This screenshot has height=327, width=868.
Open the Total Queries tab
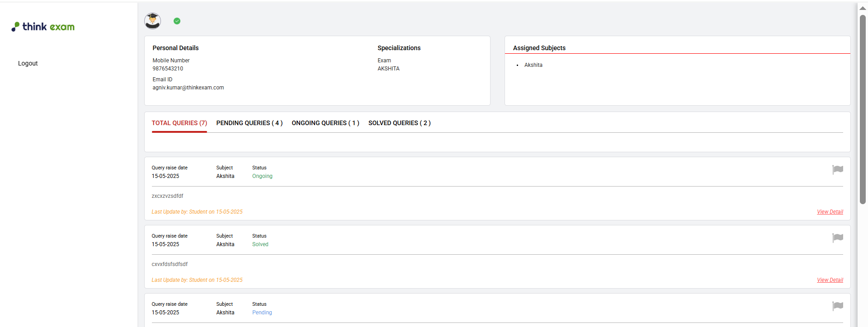click(179, 123)
